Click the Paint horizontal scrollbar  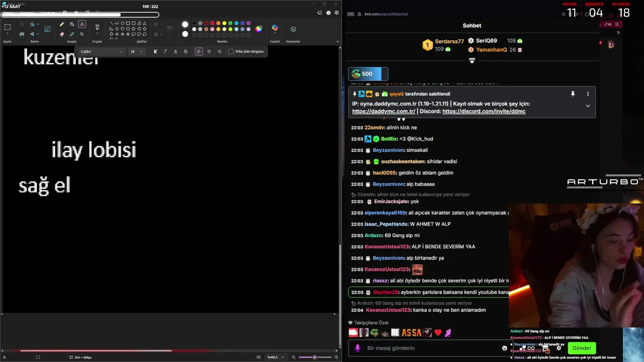pos(96,351)
